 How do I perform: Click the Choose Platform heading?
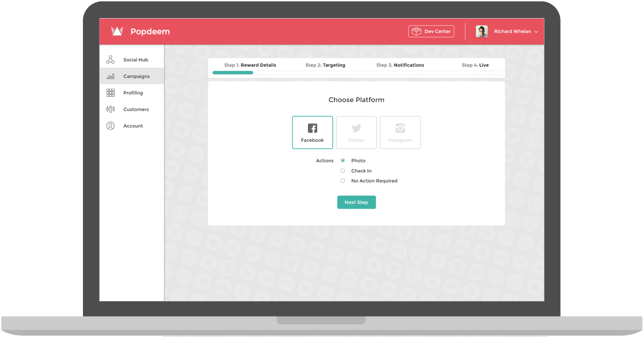tap(357, 100)
